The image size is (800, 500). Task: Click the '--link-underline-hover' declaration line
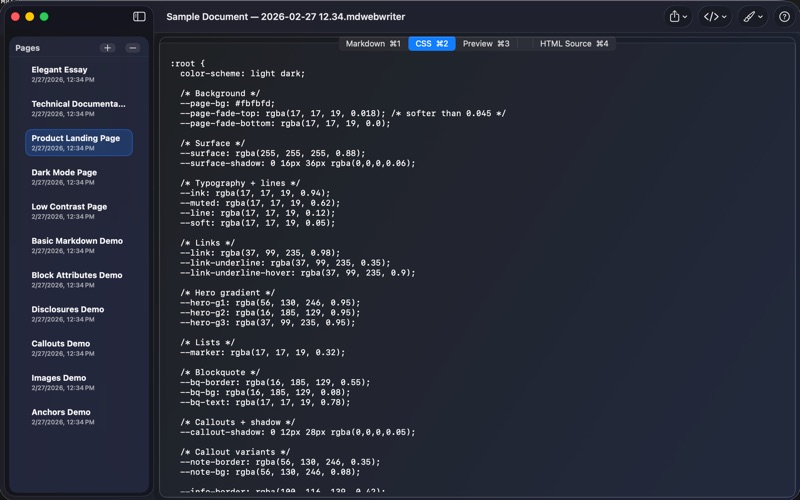click(x=297, y=273)
